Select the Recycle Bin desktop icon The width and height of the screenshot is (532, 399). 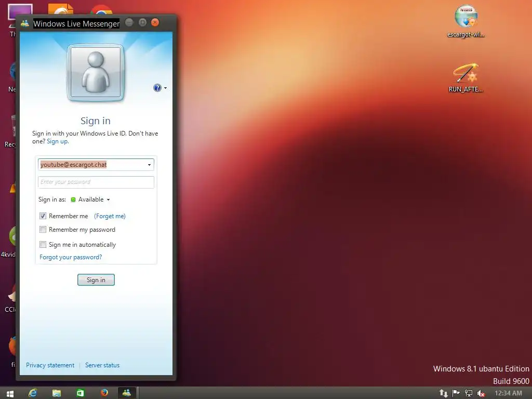click(11, 131)
